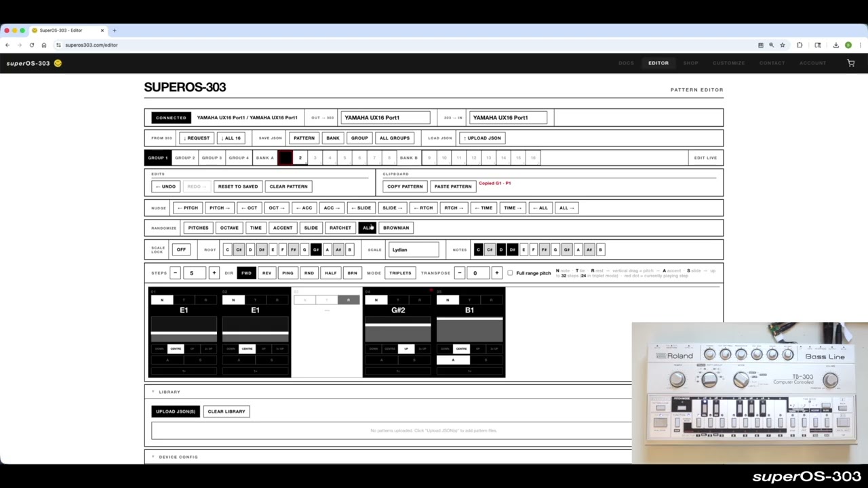Open a new browser tab
Image resolution: width=868 pixels, height=488 pixels.
[x=115, y=30]
